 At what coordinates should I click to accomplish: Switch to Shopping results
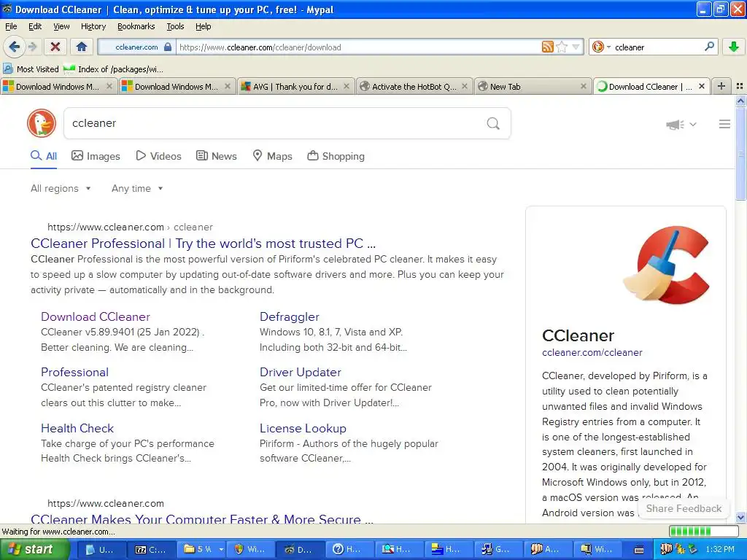point(336,156)
